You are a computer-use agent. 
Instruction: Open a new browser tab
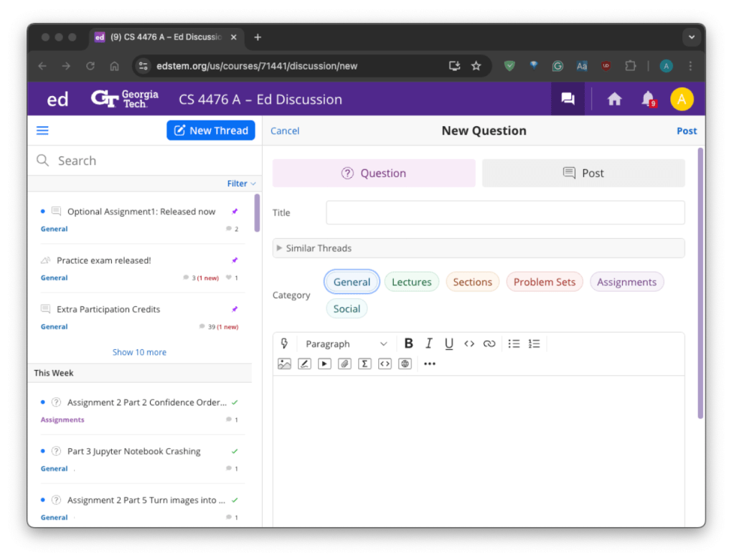point(258,37)
